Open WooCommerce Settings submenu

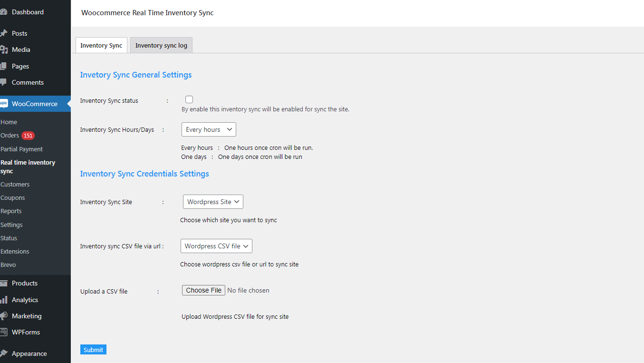click(x=11, y=225)
